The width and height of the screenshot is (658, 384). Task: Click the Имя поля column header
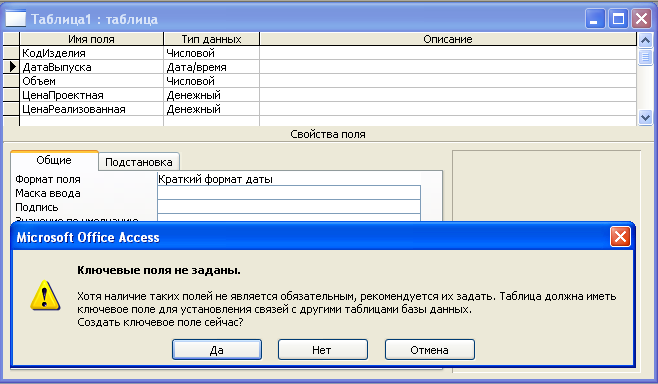(91, 39)
